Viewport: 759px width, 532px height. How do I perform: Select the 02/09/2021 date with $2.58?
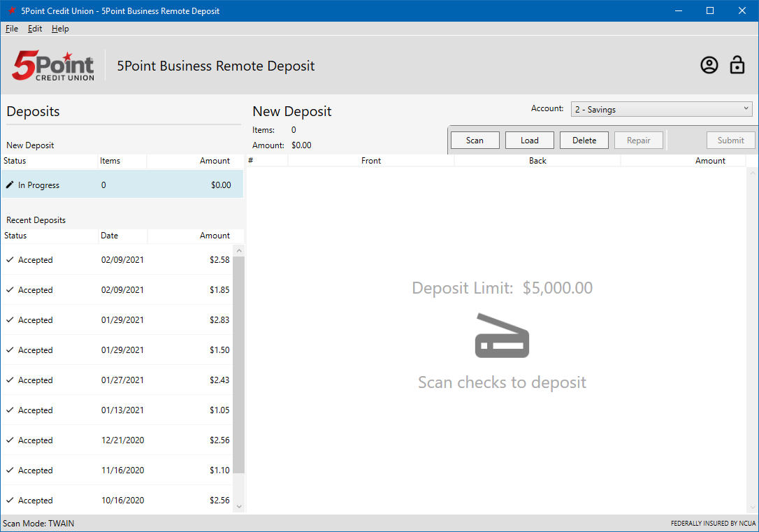(122, 260)
